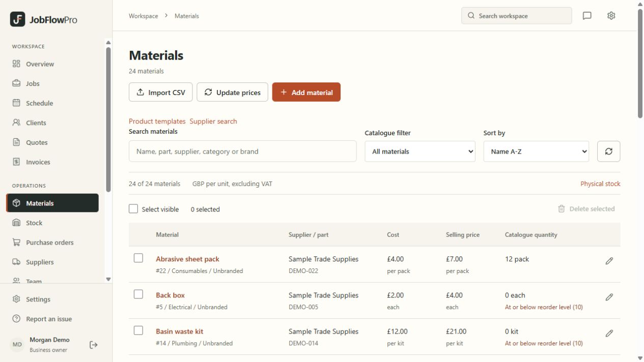
Task: Check the Back box row checkbox
Action: [x=138, y=294]
